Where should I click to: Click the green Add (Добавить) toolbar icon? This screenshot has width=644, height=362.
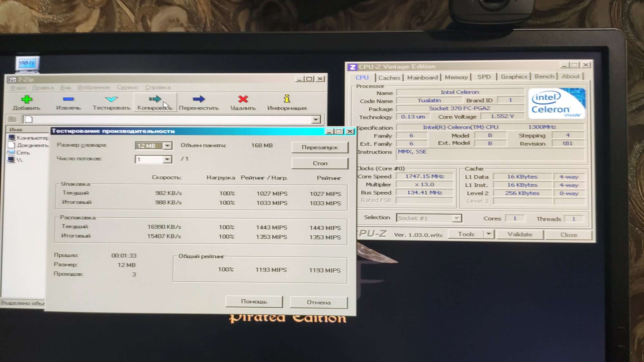click(x=26, y=99)
